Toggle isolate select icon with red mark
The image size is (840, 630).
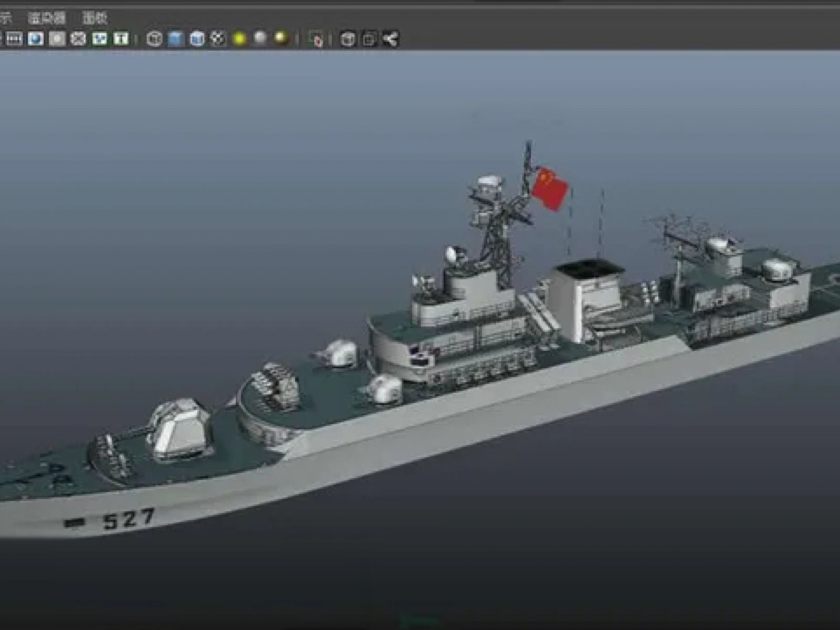[316, 39]
